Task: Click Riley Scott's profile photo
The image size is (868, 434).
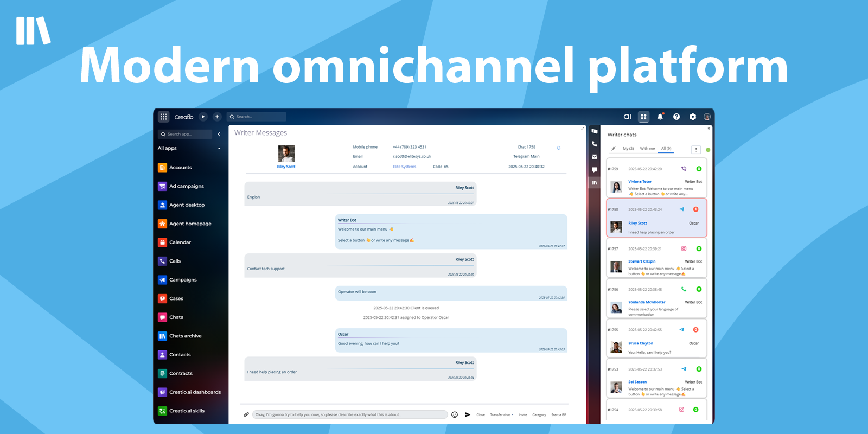Action: (x=286, y=154)
